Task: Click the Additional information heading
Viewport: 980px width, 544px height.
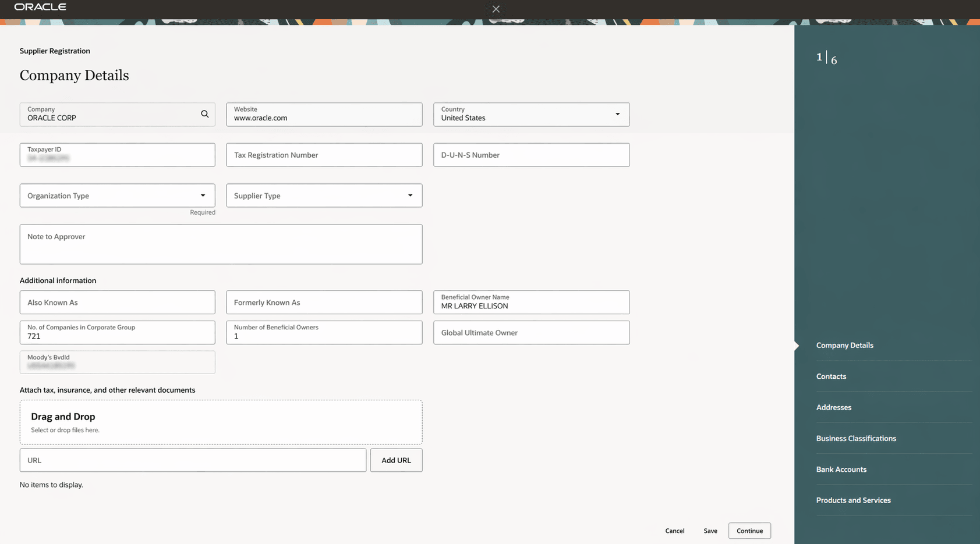Action: (x=58, y=280)
